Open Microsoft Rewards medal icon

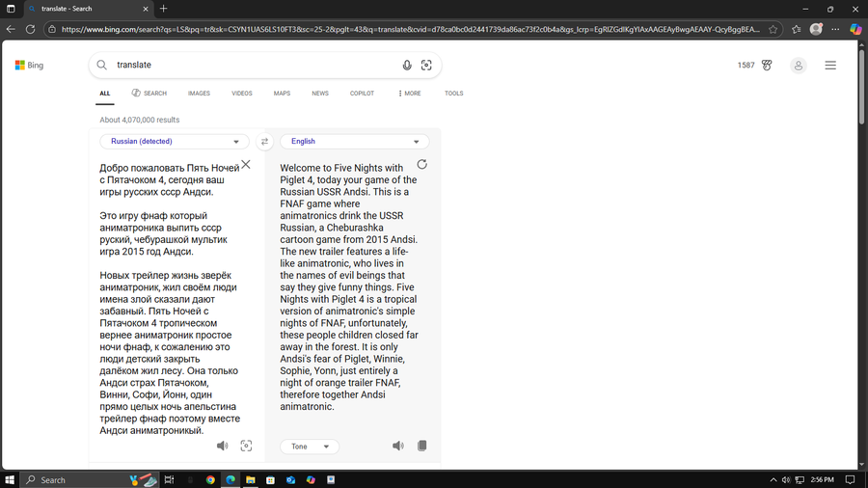(767, 66)
